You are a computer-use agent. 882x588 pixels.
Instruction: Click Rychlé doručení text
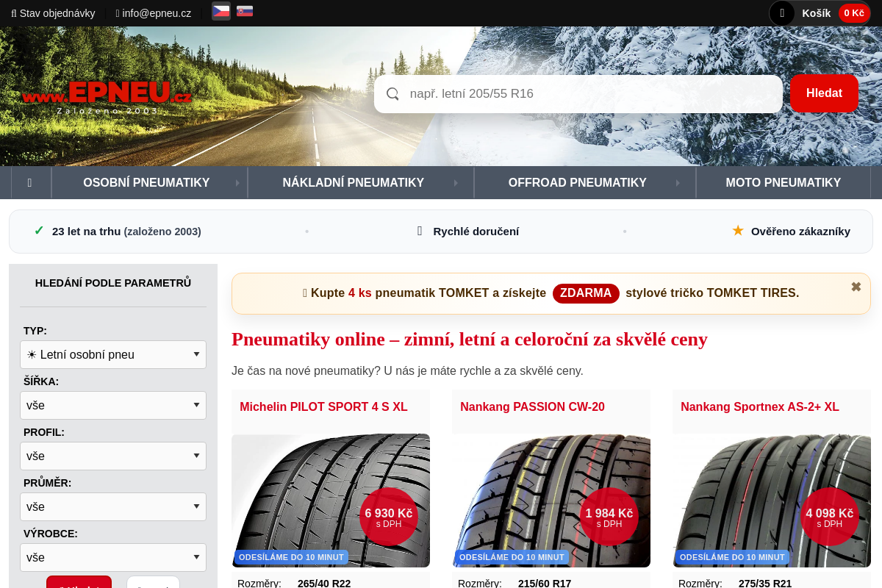pyautogui.click(x=476, y=231)
